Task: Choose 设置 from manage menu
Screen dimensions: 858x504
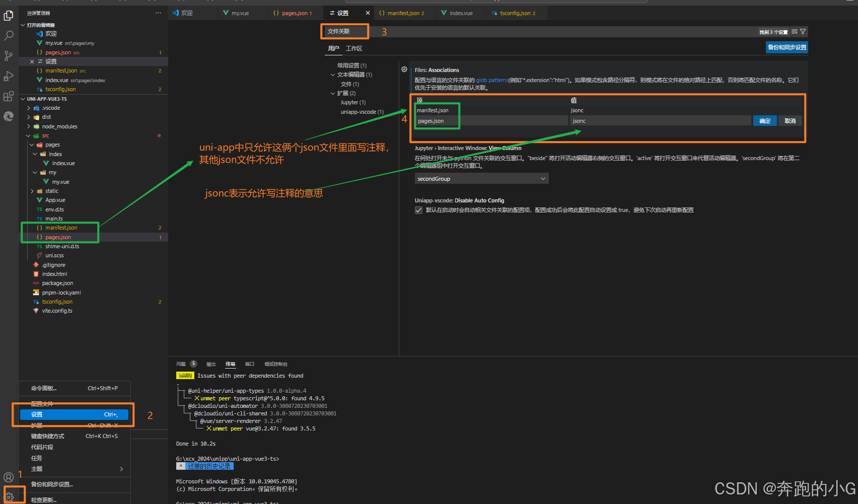Action: tap(75, 414)
